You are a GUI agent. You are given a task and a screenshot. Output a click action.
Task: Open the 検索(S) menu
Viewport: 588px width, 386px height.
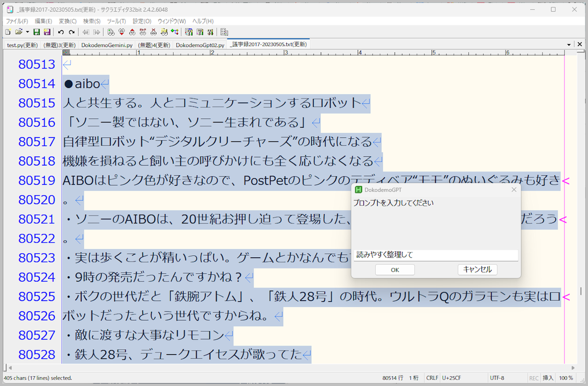click(92, 21)
